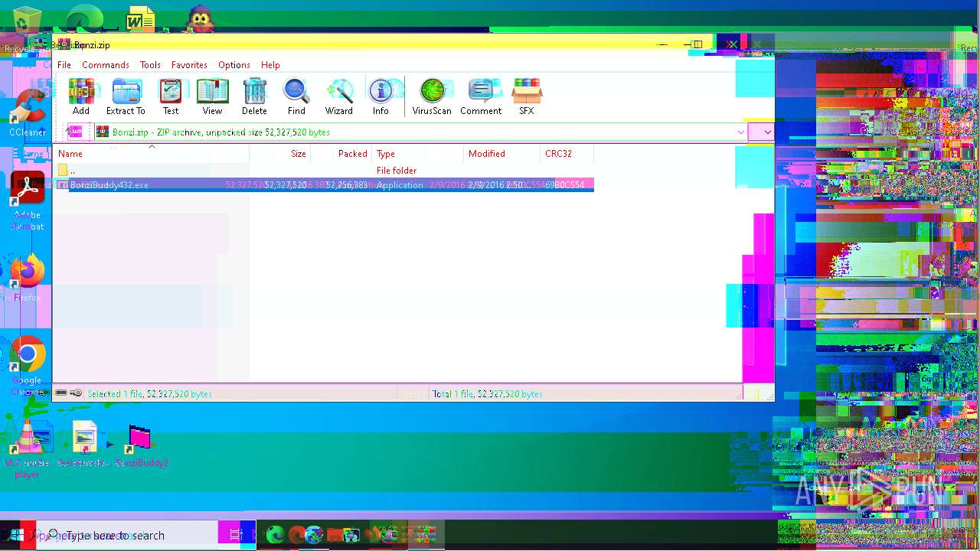Click the archive path address field
Viewport: 980px width, 551px height.
pos(421,132)
